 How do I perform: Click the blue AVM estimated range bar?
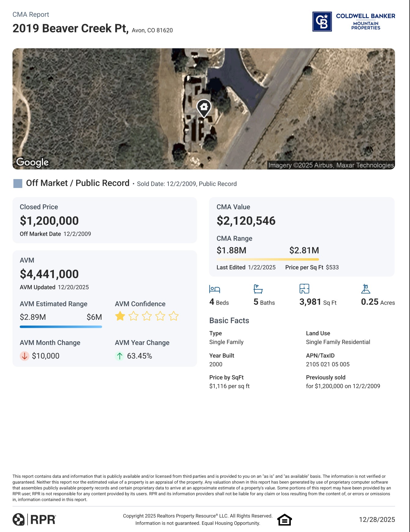[61, 327]
